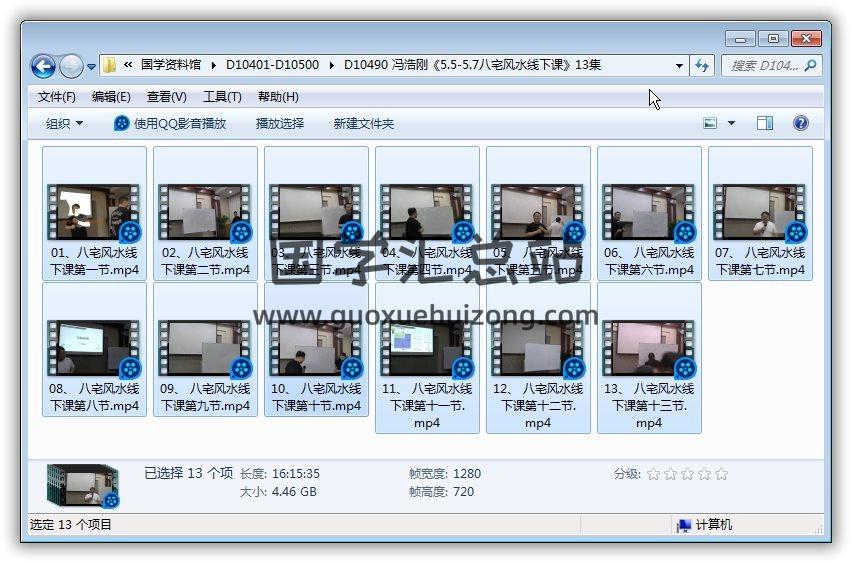This screenshot has height=563, width=852.
Task: Open the 文件(F) menu
Action: 57,97
